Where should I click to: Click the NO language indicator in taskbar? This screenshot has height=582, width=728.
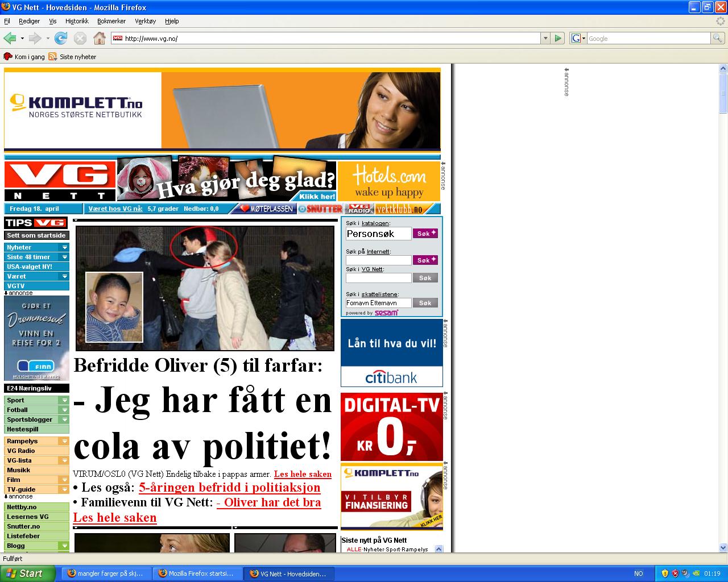[x=639, y=573]
